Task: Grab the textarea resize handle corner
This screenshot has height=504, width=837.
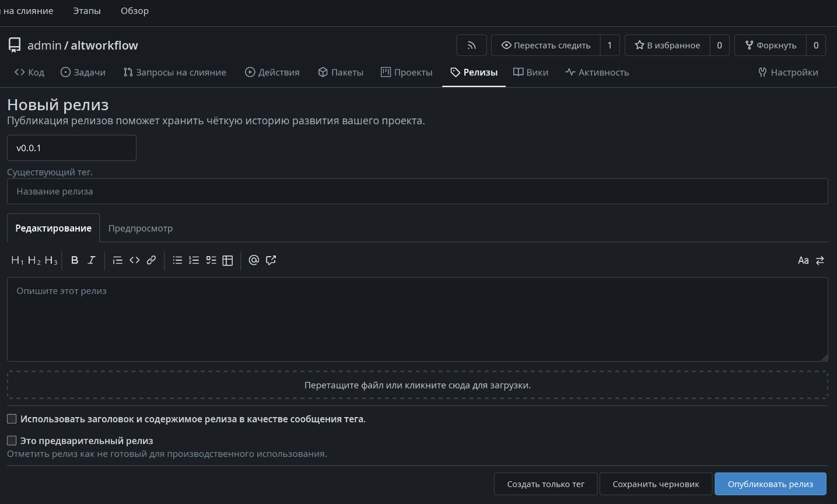Action: [824, 358]
